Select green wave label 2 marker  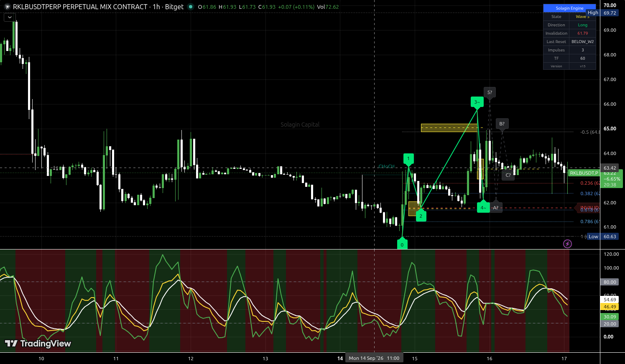pos(421,216)
